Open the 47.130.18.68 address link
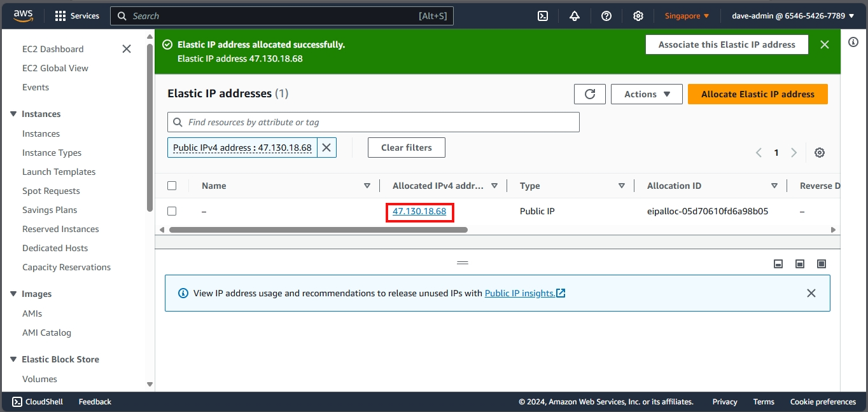The width and height of the screenshot is (868, 412). [419, 211]
